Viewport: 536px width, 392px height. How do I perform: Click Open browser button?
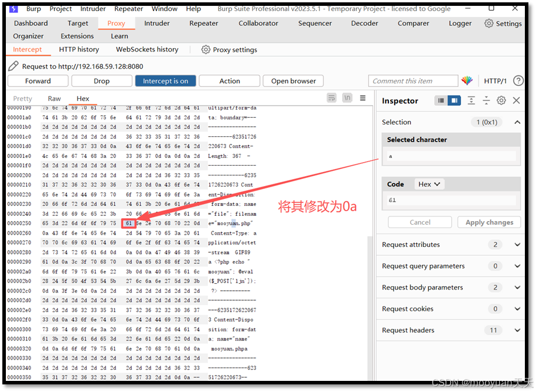point(293,81)
